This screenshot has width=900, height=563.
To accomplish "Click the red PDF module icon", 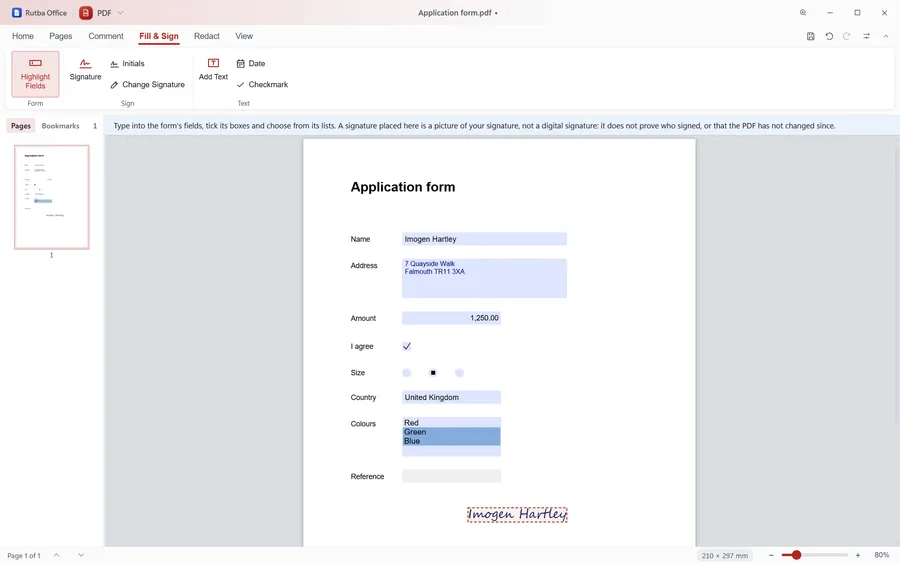I will point(86,13).
